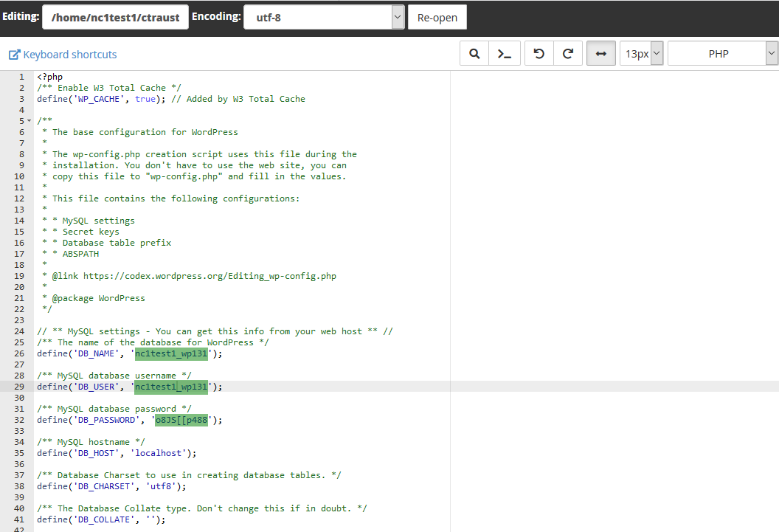This screenshot has height=532, width=779.
Task: Click 'DB_CHARSET' constant on line 38
Action: 104,486
